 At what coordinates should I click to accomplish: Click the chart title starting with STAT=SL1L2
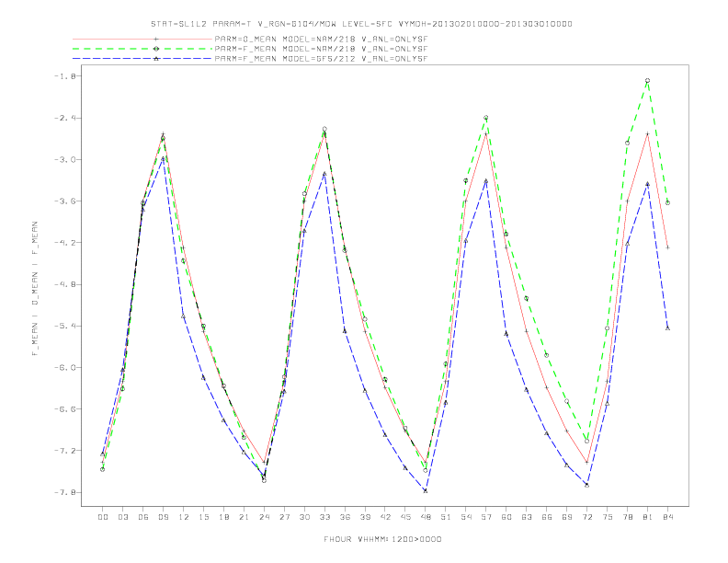pyautogui.click(x=361, y=24)
